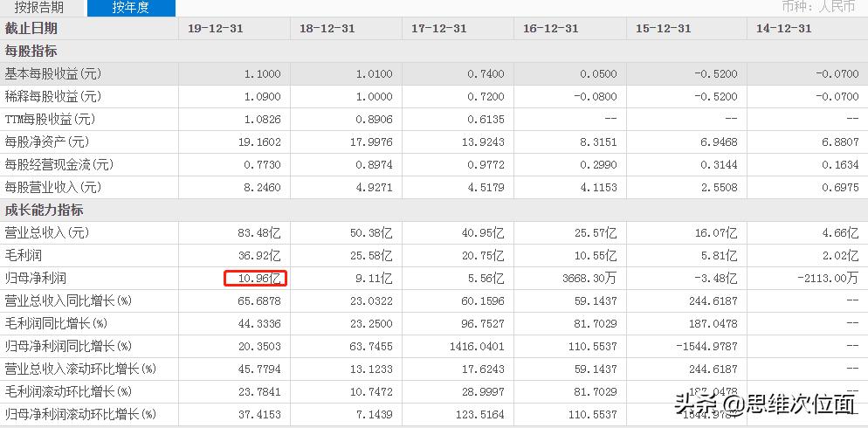The width and height of the screenshot is (868, 428).
Task: Click the 83.48亿 revenue cell
Action: (x=258, y=232)
